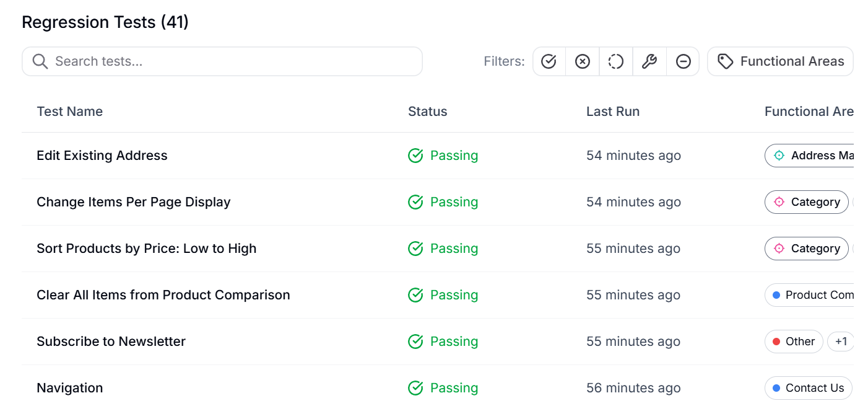Viewport: 868px width, 406px height.
Task: Click the magnifying glass in the search bar
Action: 40,61
